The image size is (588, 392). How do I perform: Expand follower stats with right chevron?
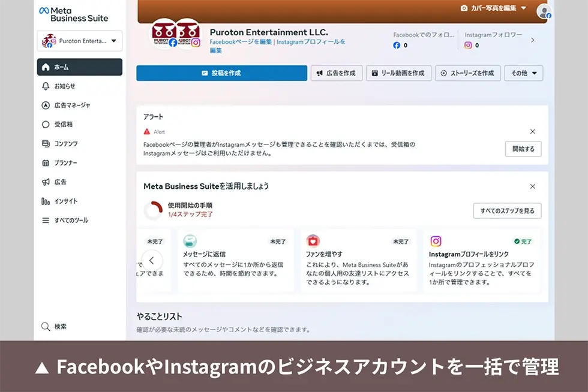533,40
